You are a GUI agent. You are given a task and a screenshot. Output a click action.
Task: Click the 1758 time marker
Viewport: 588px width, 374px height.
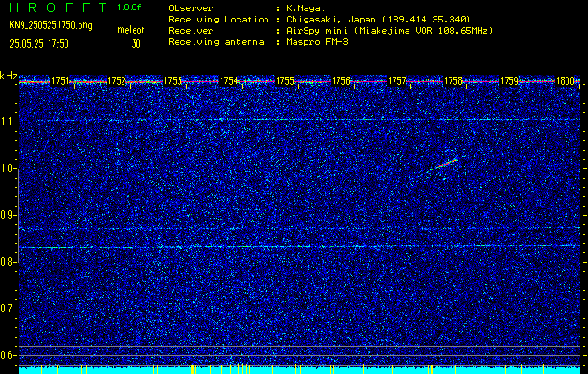pyautogui.click(x=453, y=81)
